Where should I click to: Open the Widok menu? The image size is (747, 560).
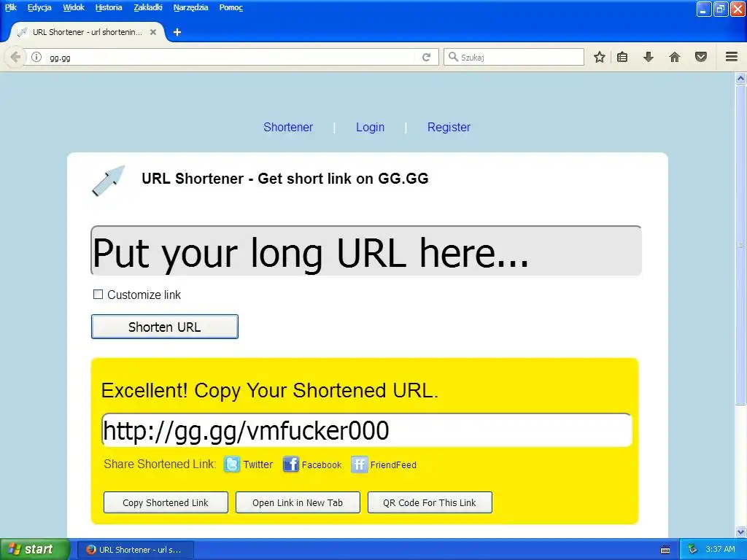click(x=74, y=7)
